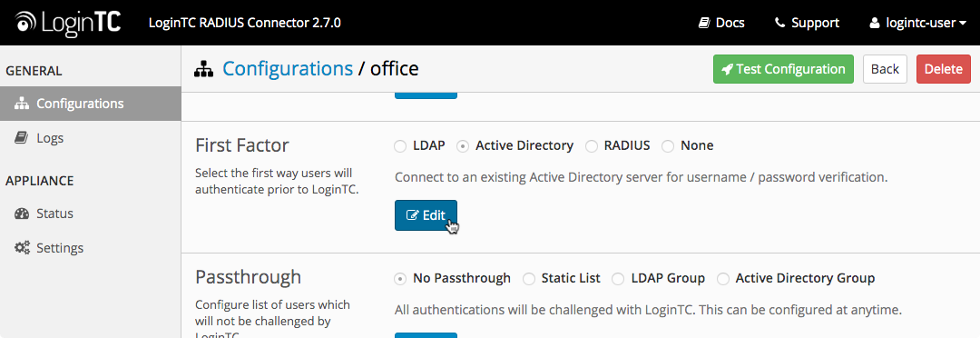Click the First Factor section heading
This screenshot has height=338, width=980.
pyautogui.click(x=242, y=145)
